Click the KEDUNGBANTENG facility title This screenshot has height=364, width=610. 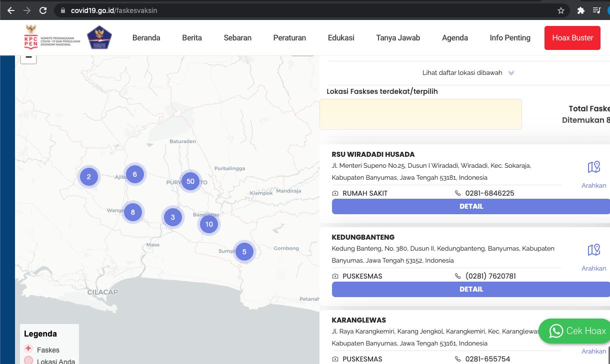point(363,237)
